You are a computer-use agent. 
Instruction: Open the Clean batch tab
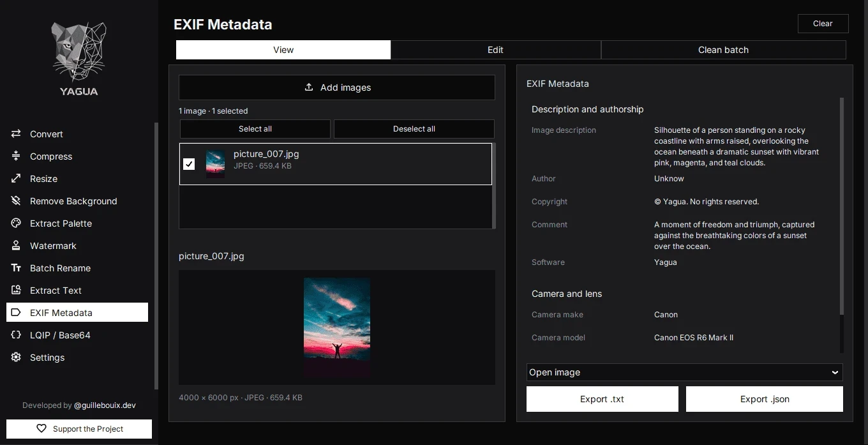(723, 50)
